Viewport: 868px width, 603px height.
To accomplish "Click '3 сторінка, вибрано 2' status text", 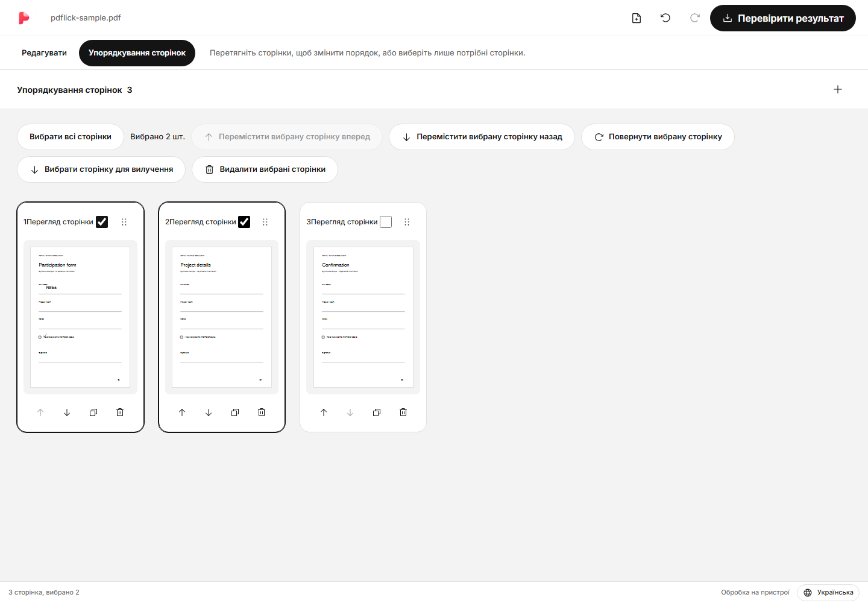I will (x=44, y=593).
